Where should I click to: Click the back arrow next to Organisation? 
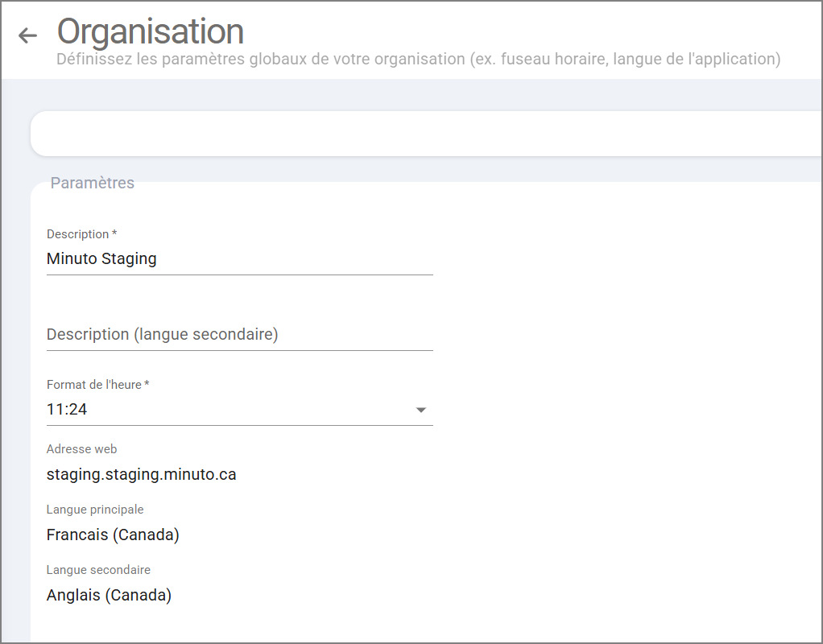pos(28,35)
